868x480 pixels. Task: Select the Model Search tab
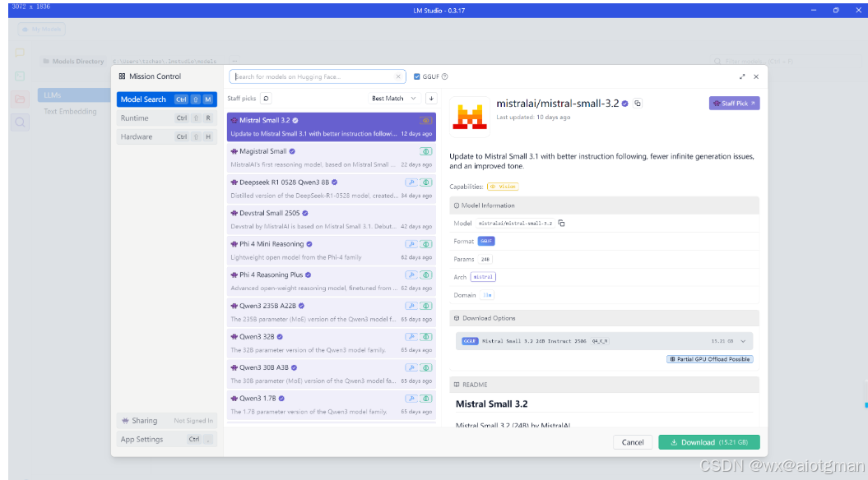[167, 99]
